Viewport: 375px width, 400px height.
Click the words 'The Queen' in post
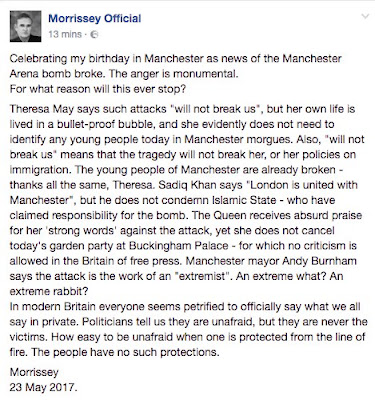point(220,215)
